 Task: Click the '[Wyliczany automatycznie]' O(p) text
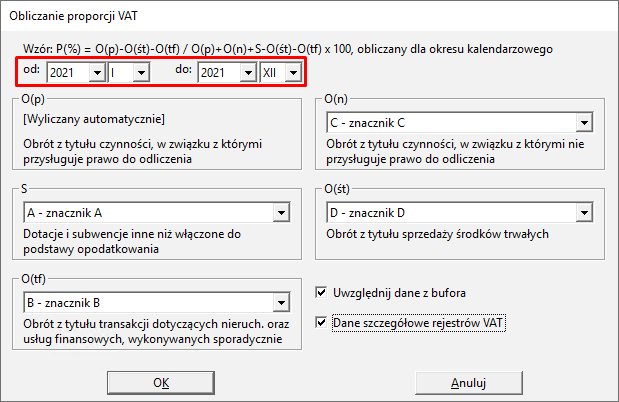(85, 120)
